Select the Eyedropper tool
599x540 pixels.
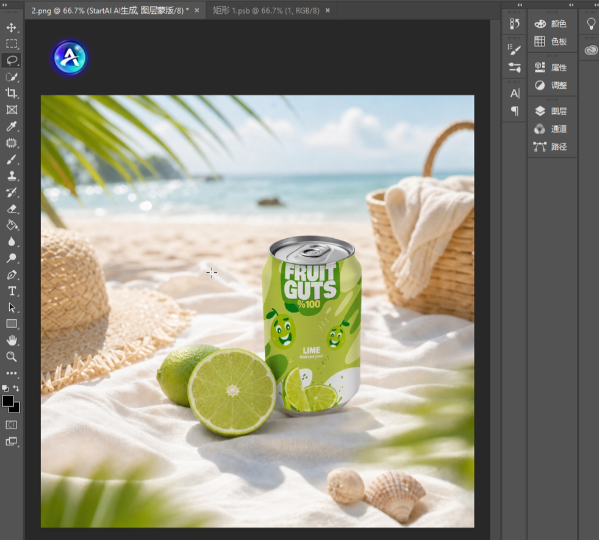(x=11, y=126)
